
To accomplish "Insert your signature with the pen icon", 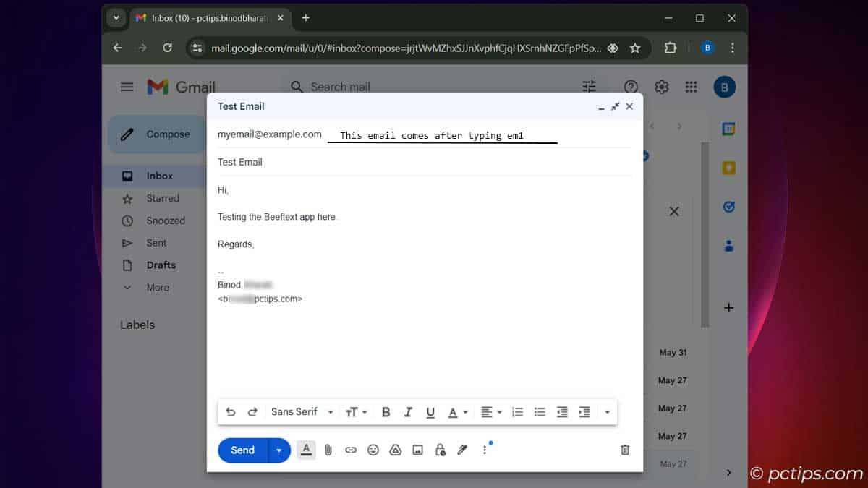I will (x=462, y=450).
